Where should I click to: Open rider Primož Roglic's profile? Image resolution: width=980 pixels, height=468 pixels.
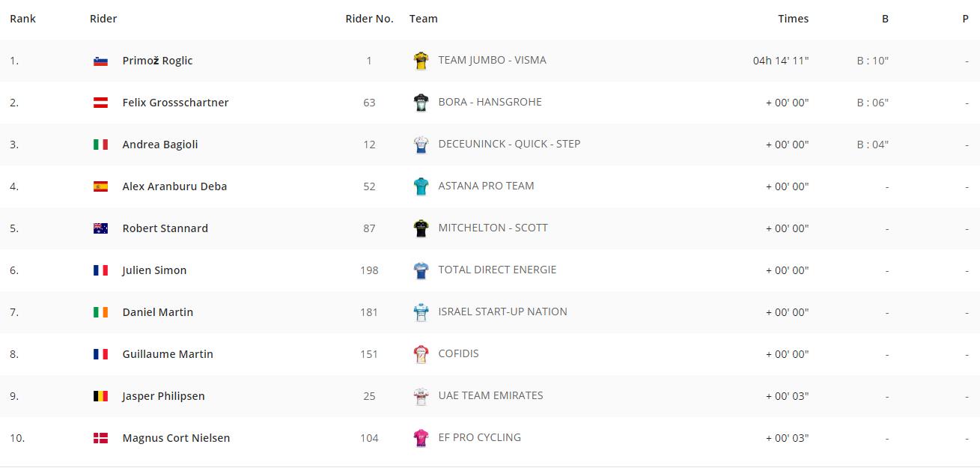(157, 61)
